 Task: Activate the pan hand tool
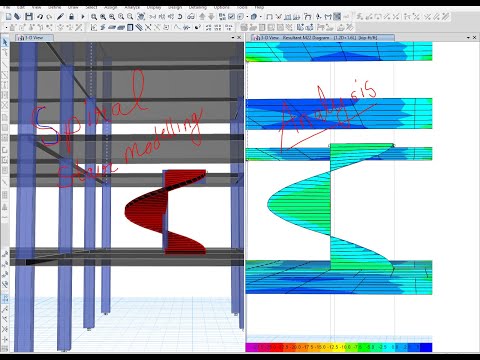pyautogui.click(x=141, y=16)
